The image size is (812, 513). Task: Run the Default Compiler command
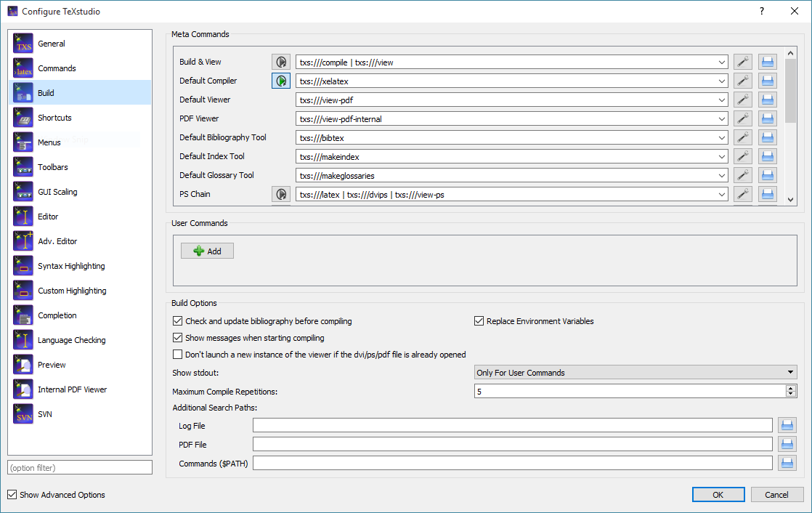click(281, 81)
